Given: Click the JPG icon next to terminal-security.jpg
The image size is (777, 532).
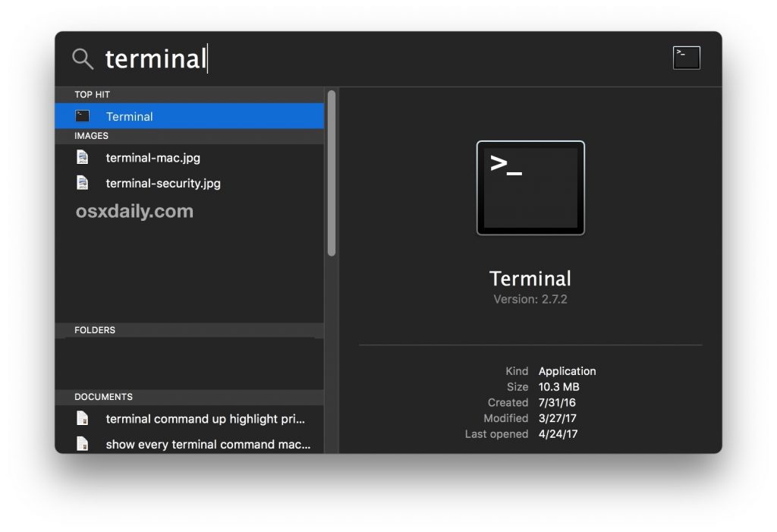Looking at the screenshot, I should coord(83,183).
